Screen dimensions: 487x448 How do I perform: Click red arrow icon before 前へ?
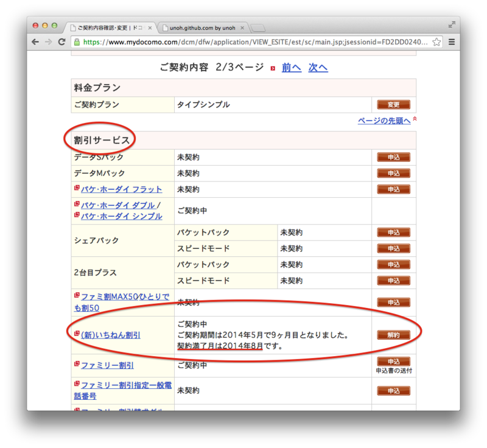point(273,68)
